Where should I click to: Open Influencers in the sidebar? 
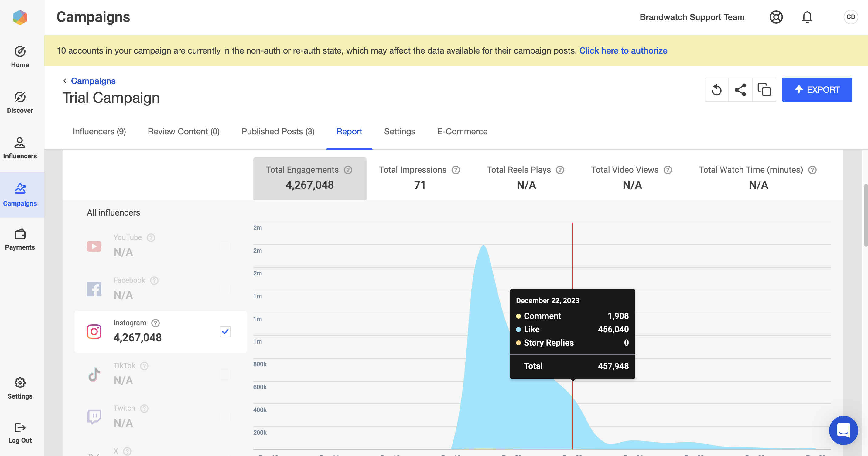point(20,148)
